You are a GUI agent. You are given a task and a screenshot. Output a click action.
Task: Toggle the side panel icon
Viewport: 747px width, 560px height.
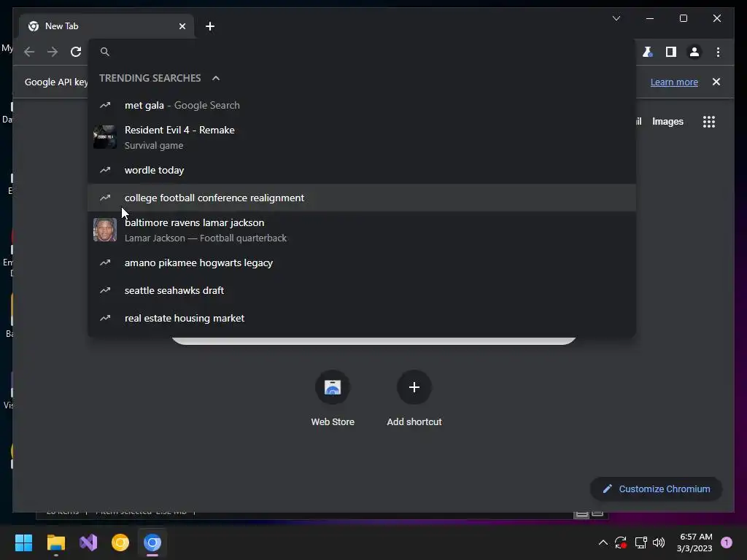(x=671, y=52)
